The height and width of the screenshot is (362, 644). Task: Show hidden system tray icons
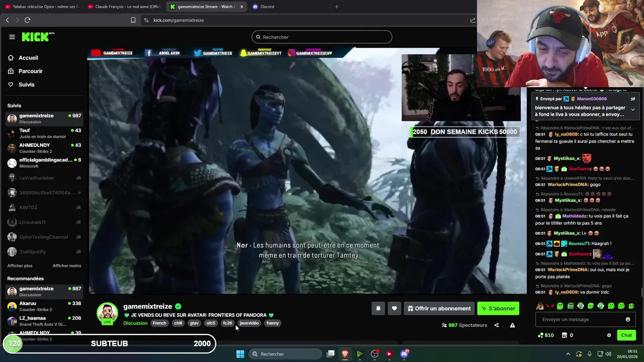point(568,354)
